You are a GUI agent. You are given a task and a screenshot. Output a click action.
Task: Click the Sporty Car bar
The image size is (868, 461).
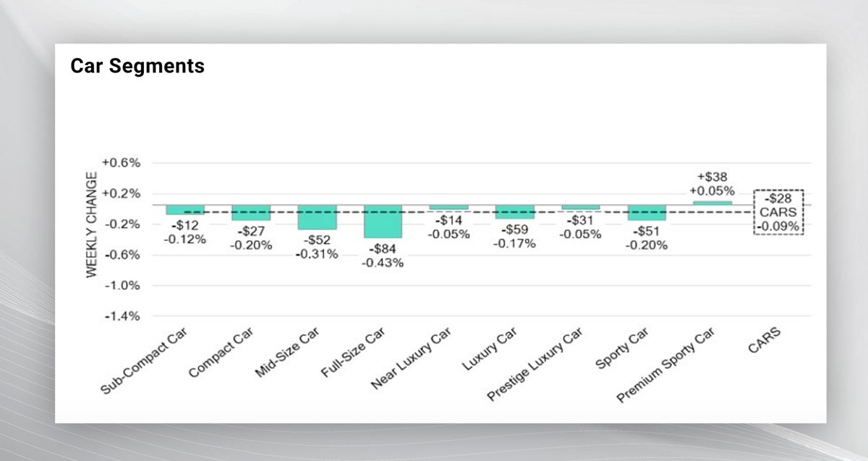point(647,212)
